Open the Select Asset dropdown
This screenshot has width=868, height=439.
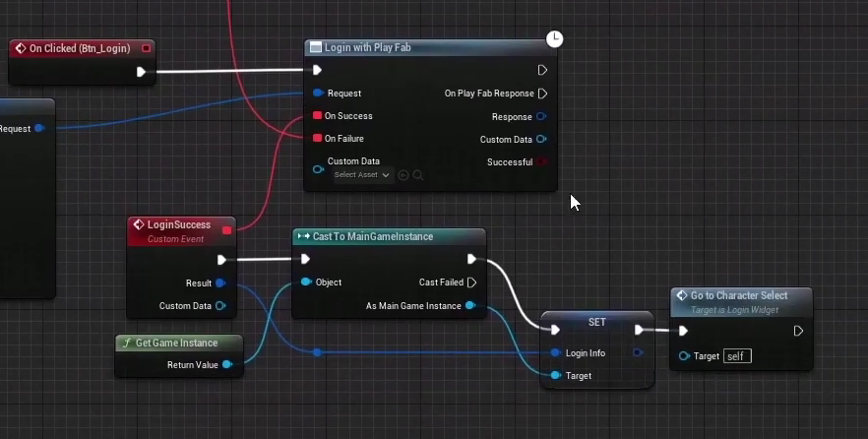pyautogui.click(x=362, y=175)
